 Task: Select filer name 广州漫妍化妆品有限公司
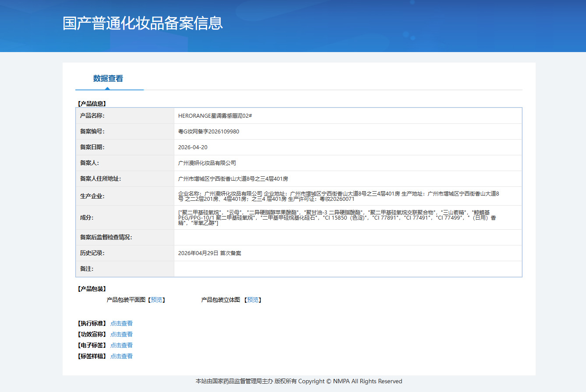207,163
